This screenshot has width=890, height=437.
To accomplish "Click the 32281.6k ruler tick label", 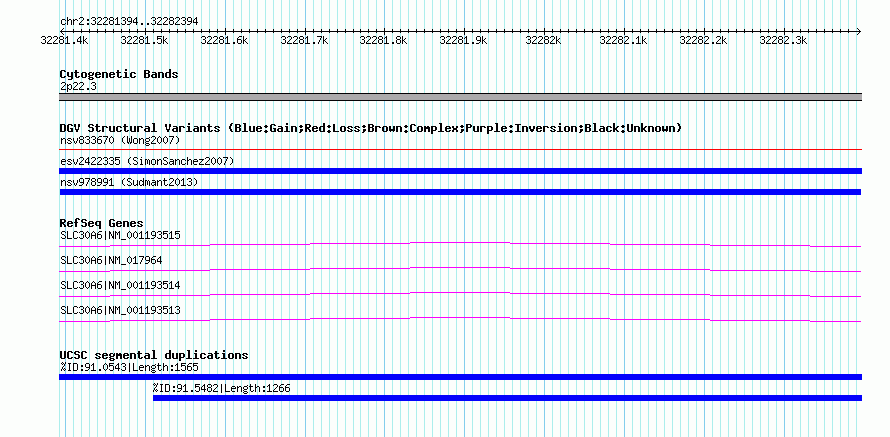I will pyautogui.click(x=224, y=41).
